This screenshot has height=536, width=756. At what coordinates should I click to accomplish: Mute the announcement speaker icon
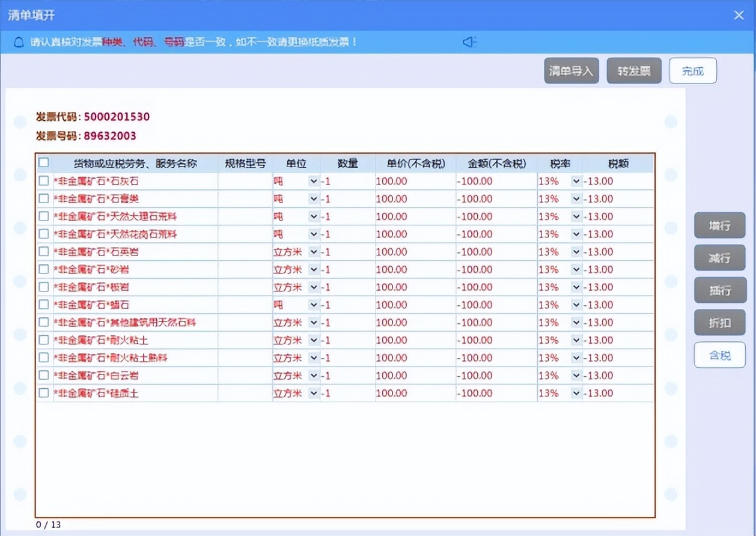[x=468, y=41]
